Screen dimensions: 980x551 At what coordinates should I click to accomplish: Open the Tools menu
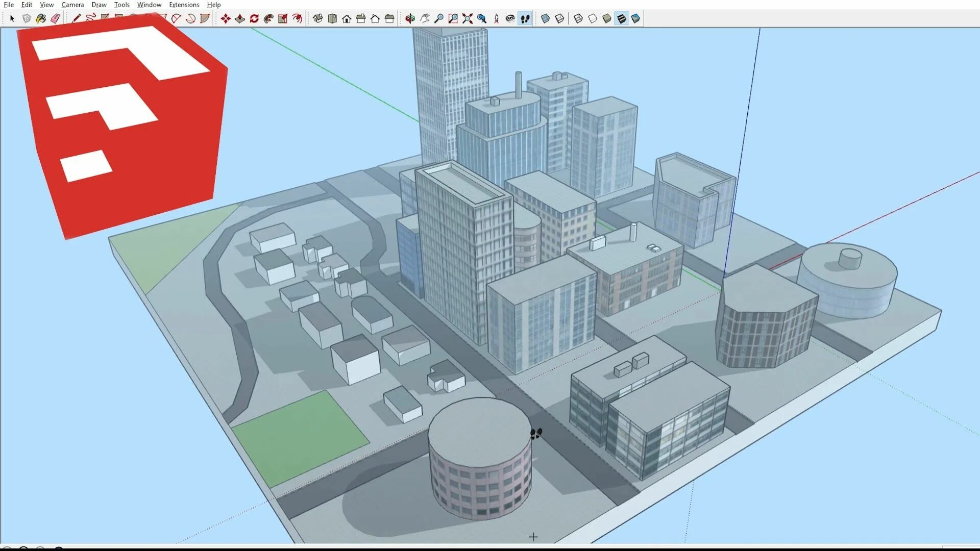(121, 5)
